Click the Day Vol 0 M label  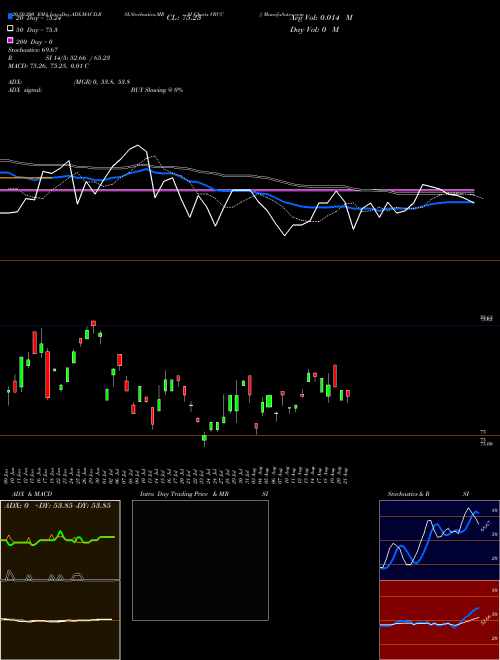click(x=314, y=29)
